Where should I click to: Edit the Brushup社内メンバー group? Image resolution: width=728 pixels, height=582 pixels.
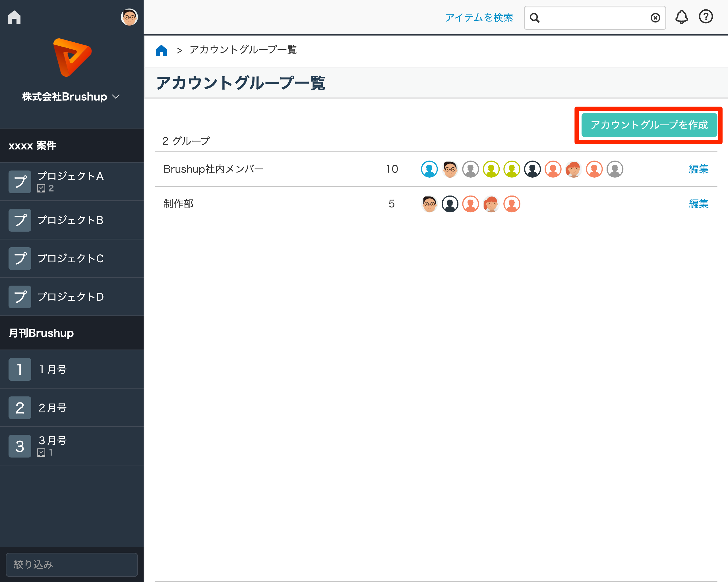pyautogui.click(x=699, y=169)
